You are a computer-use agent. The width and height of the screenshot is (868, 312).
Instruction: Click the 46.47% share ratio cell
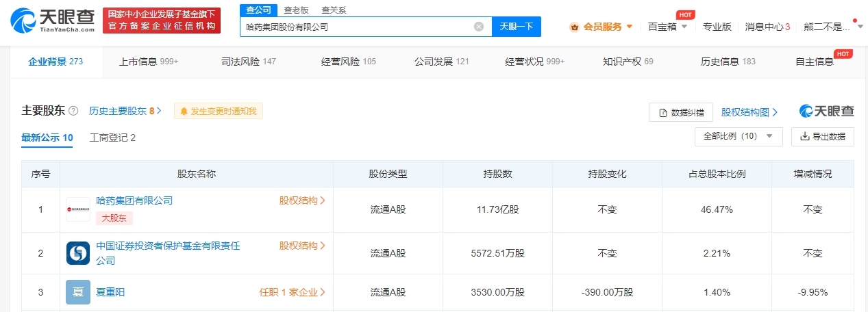tap(717, 209)
